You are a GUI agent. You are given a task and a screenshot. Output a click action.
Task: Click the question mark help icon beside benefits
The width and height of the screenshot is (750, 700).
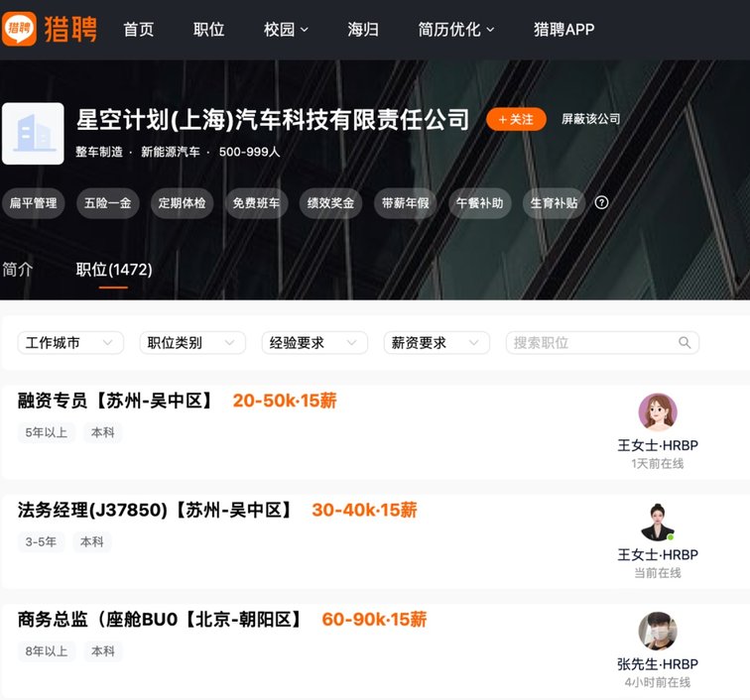click(x=601, y=202)
